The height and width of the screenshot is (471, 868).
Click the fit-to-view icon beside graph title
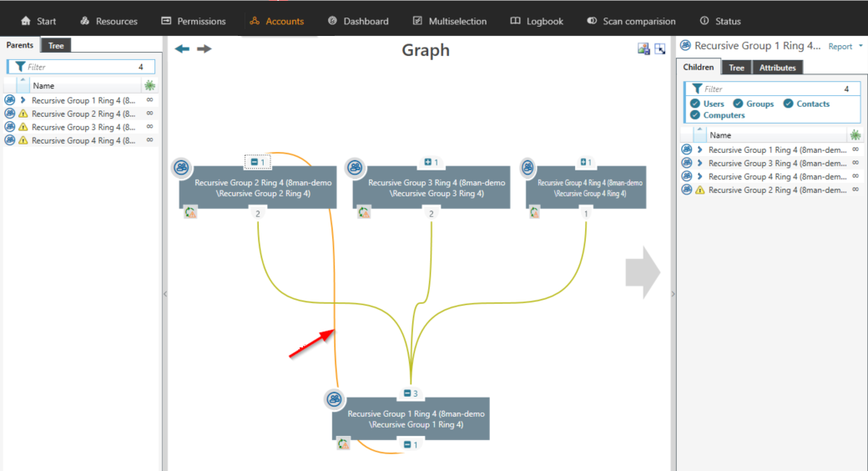coord(660,49)
